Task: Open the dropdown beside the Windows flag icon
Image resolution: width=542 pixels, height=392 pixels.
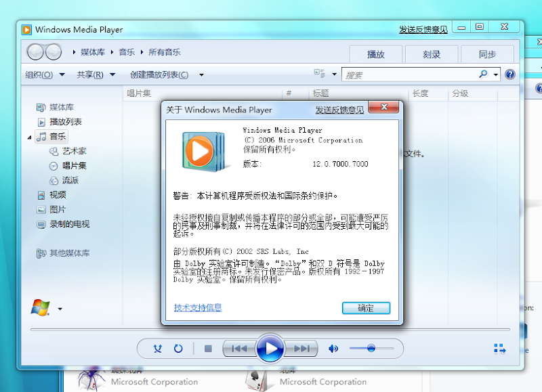Action: pos(60,309)
